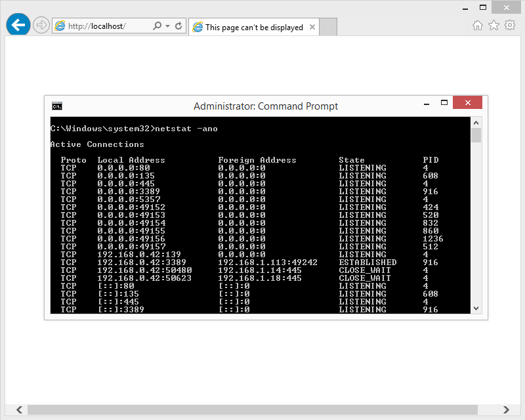Click the '192.168.1.14:445' foreign address

[260, 270]
